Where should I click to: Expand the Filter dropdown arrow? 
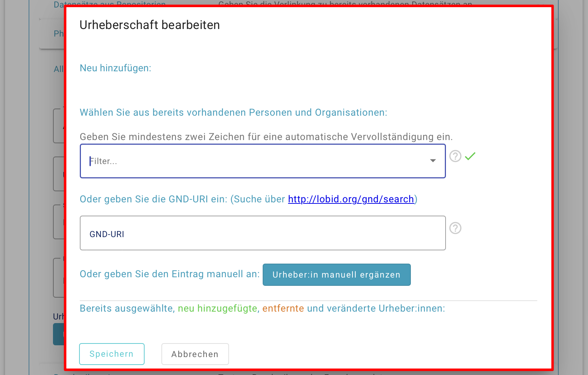click(433, 161)
